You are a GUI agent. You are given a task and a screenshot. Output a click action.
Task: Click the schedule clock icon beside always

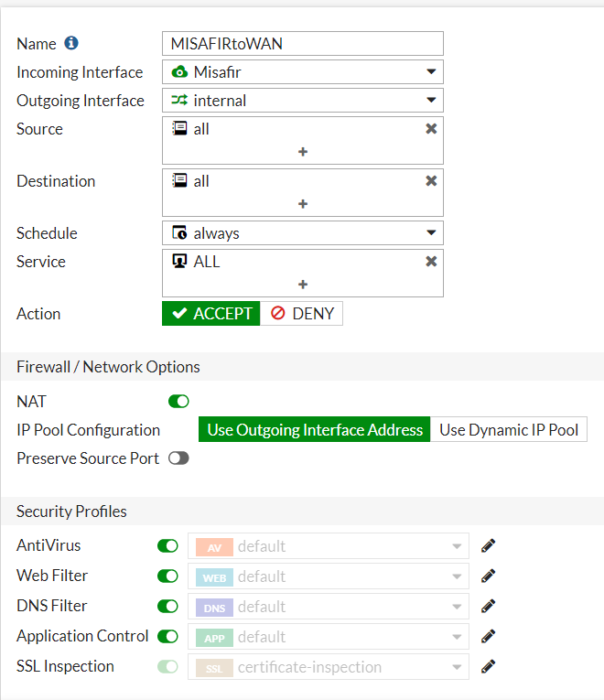click(179, 232)
